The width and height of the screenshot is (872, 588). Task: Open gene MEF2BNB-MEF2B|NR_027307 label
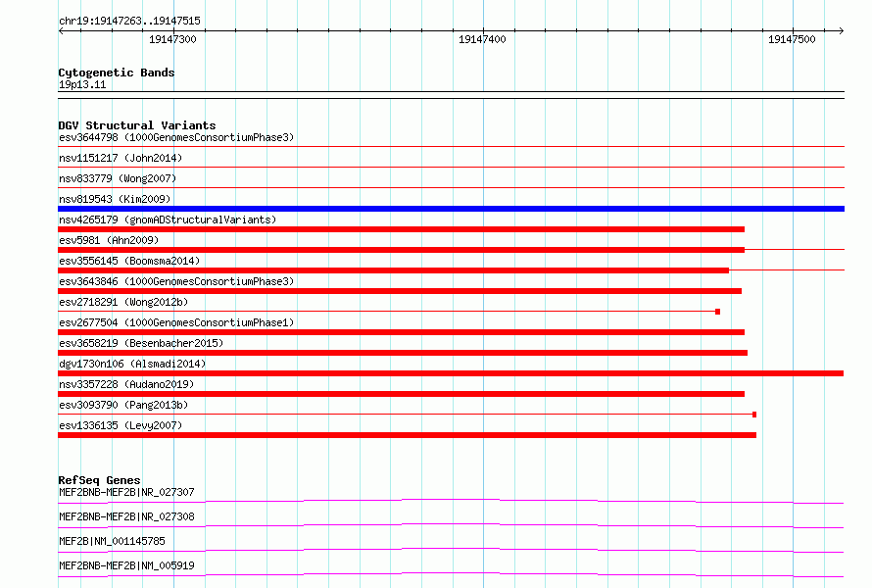pyautogui.click(x=126, y=492)
